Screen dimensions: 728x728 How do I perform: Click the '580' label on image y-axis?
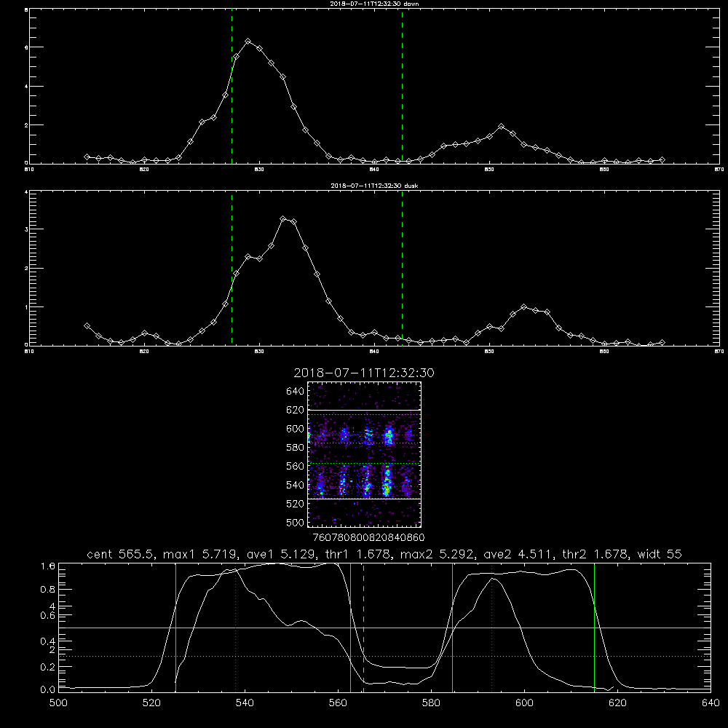pyautogui.click(x=296, y=448)
